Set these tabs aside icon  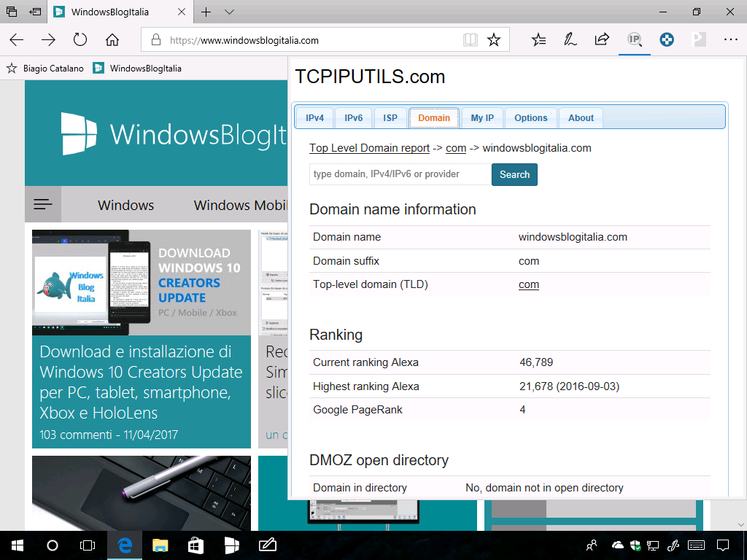click(35, 12)
